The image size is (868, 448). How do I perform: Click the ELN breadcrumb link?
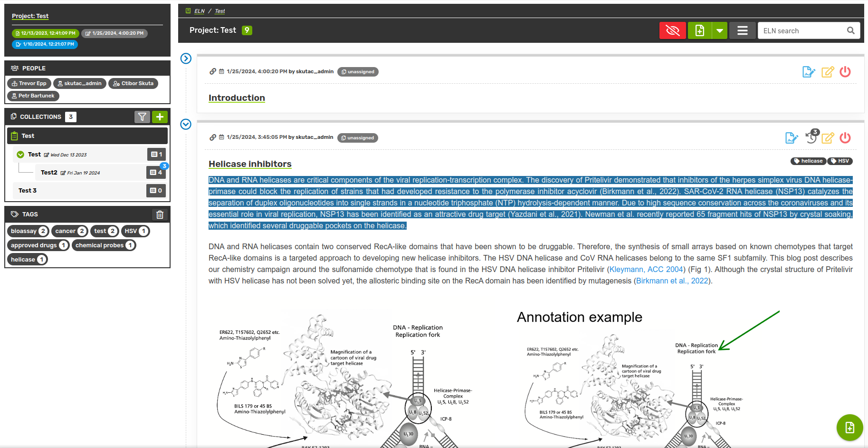(200, 11)
